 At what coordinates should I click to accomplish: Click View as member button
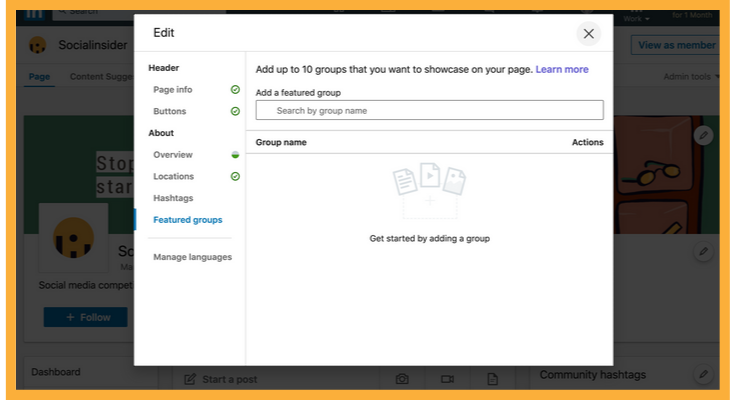point(676,45)
